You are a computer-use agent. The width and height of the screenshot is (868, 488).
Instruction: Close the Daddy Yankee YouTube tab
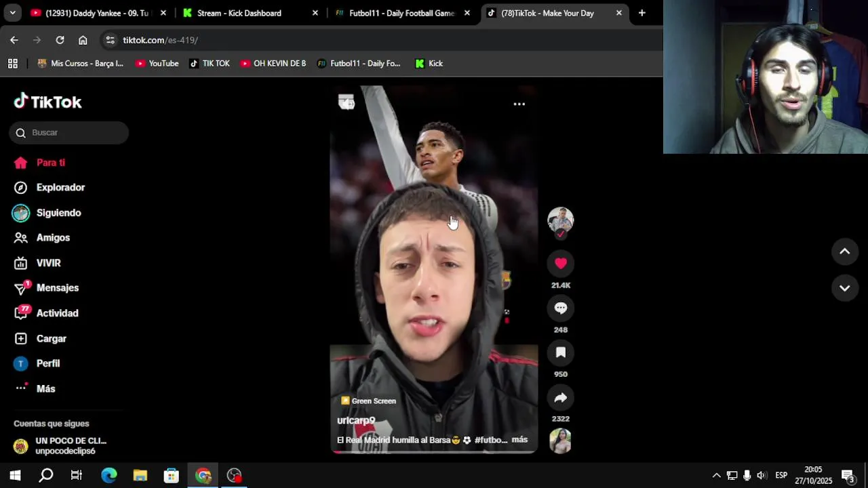(163, 13)
